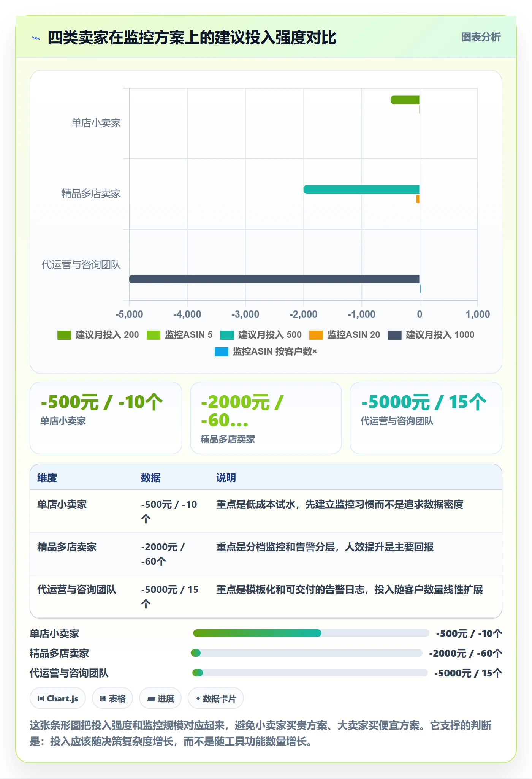This screenshot has width=532, height=779.
Task: Click the 进度 tag
Action: [x=160, y=698]
